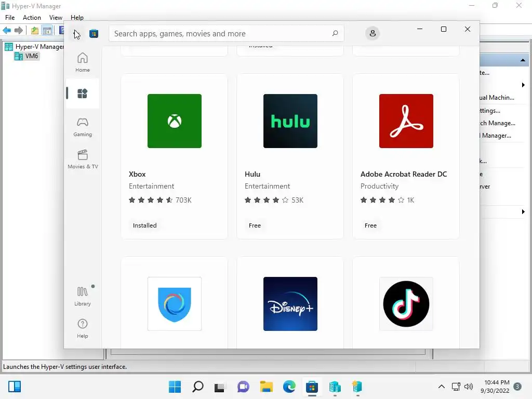Viewport: 532px width, 399px height.
Task: Select the VM6 server in the tree
Action: tap(27, 56)
